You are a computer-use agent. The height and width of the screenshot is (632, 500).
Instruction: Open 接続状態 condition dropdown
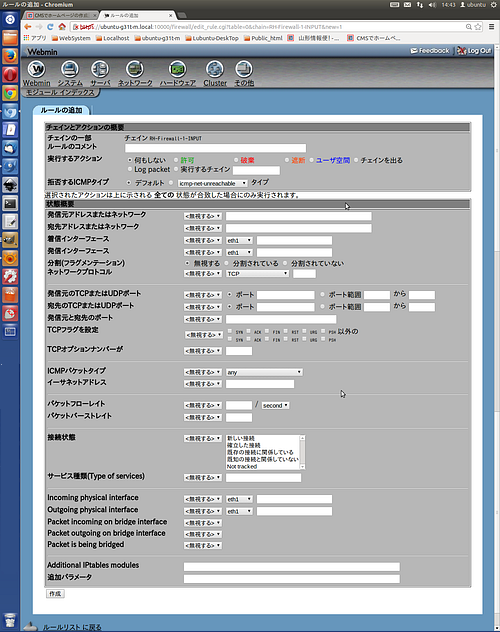[x=203, y=438]
